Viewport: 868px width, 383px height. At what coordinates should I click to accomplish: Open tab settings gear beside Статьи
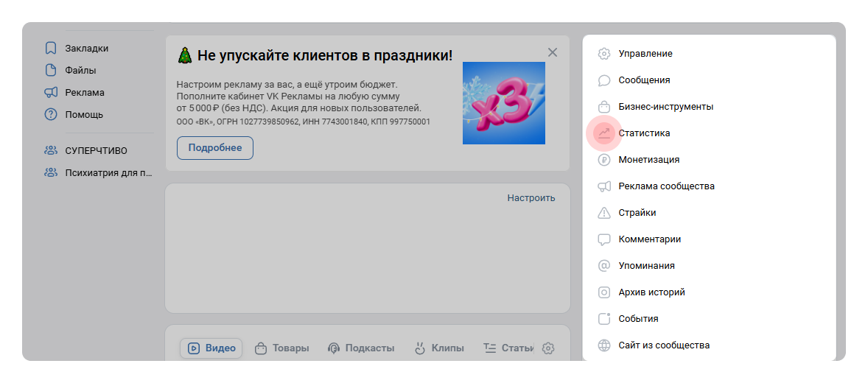[x=548, y=348]
